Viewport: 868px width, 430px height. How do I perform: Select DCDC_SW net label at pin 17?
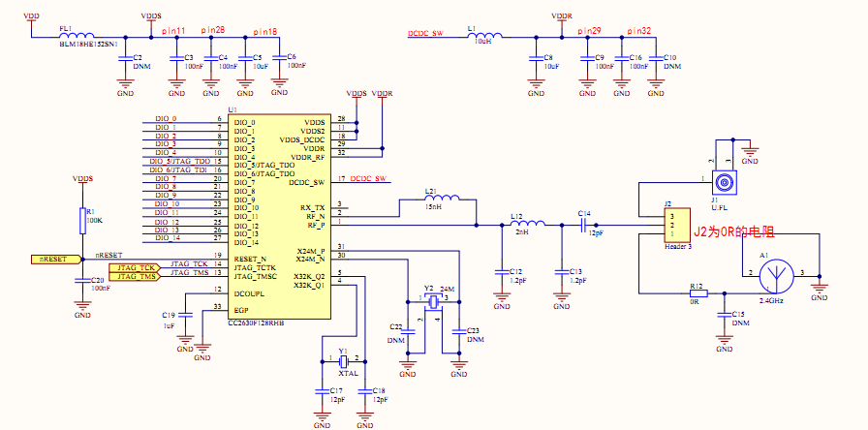click(x=367, y=178)
